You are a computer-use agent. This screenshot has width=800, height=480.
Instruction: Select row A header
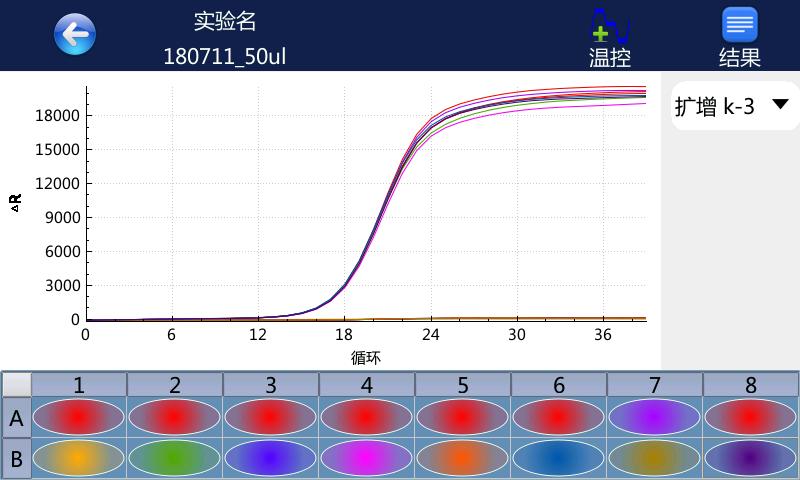click(x=16, y=419)
